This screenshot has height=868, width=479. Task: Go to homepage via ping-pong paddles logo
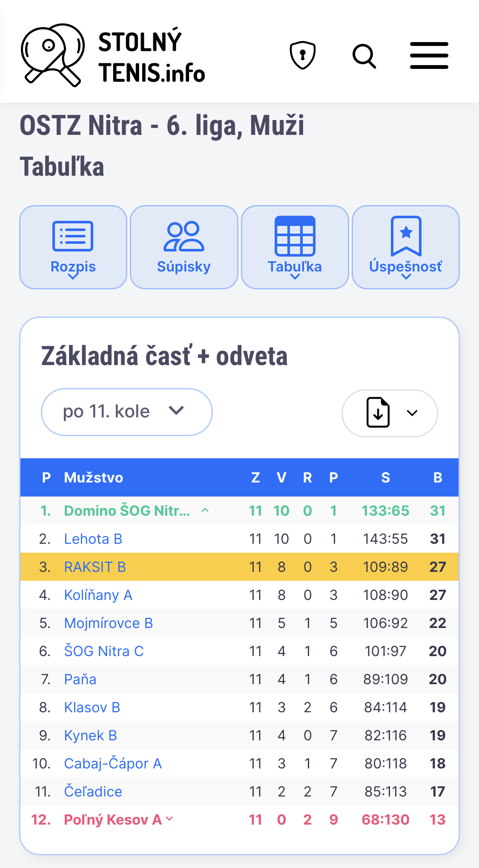[53, 55]
